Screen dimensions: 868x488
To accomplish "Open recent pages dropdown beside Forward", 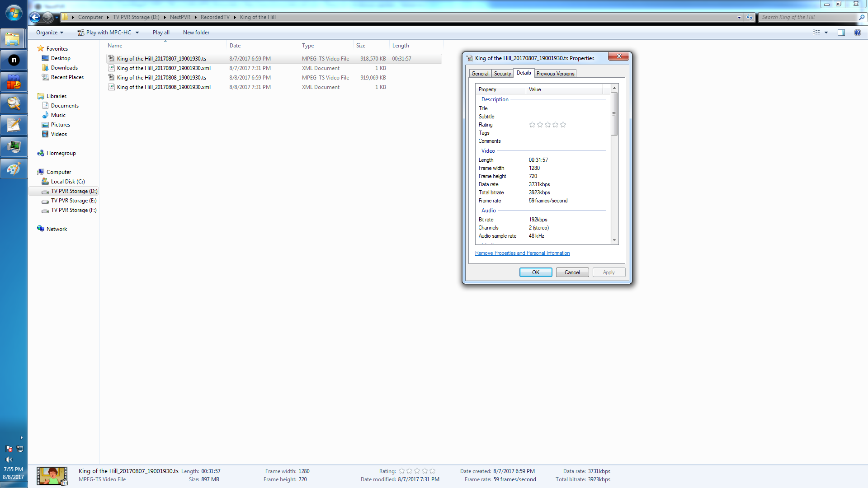I will coord(57,17).
